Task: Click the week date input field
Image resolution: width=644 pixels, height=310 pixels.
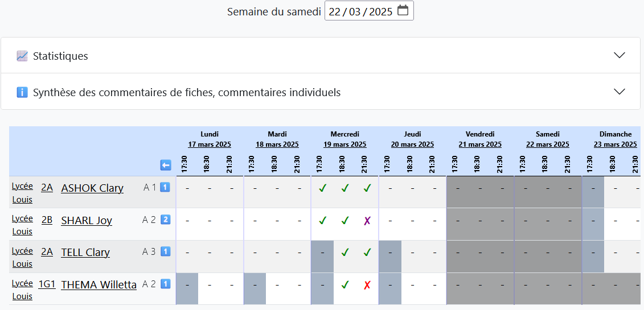Action: pos(360,11)
